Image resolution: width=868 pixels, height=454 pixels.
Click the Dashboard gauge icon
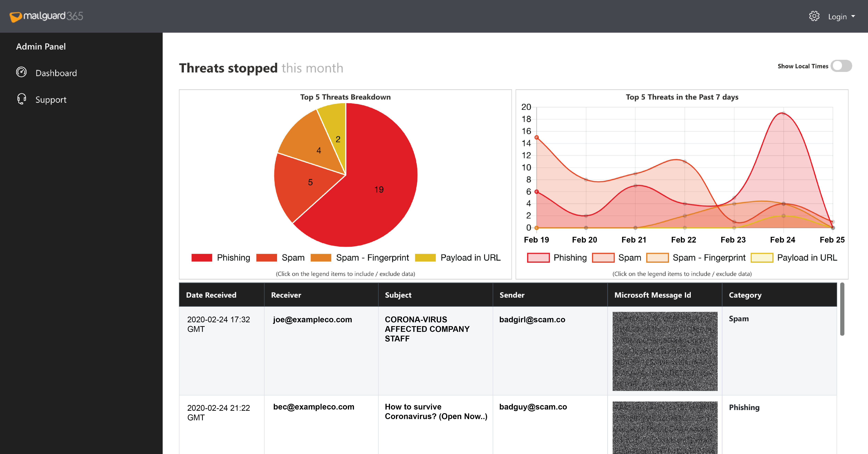pos(21,72)
